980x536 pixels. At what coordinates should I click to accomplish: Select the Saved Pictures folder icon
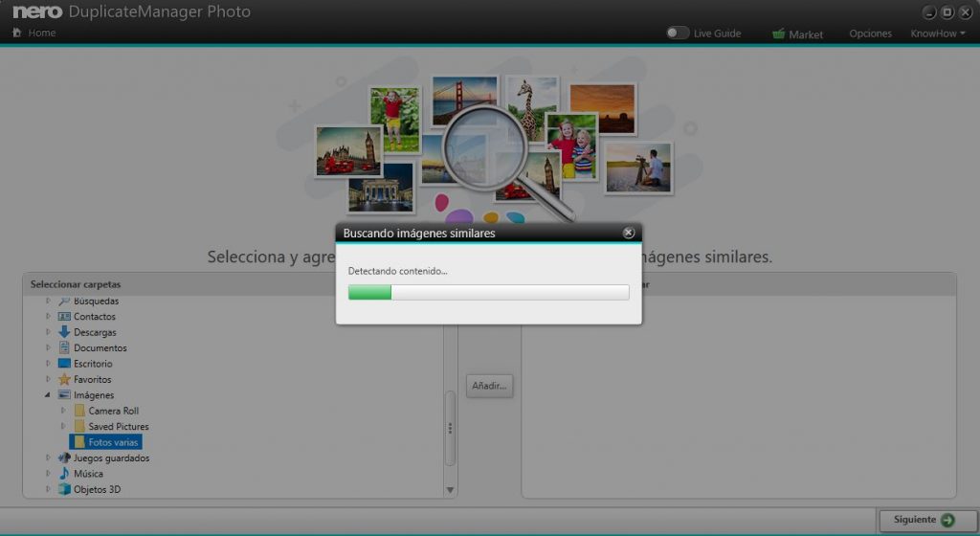coord(79,426)
